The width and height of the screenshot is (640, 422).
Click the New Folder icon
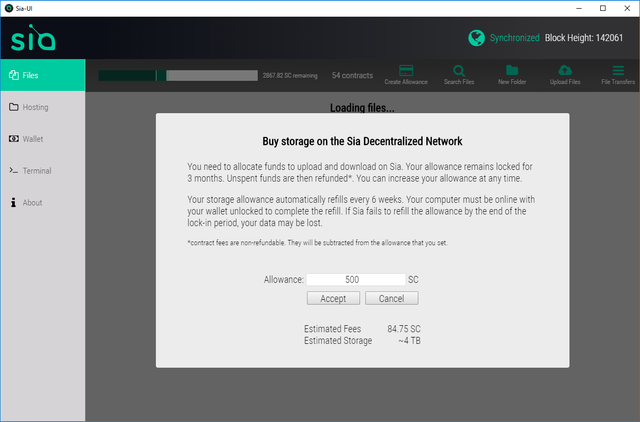coord(512,70)
